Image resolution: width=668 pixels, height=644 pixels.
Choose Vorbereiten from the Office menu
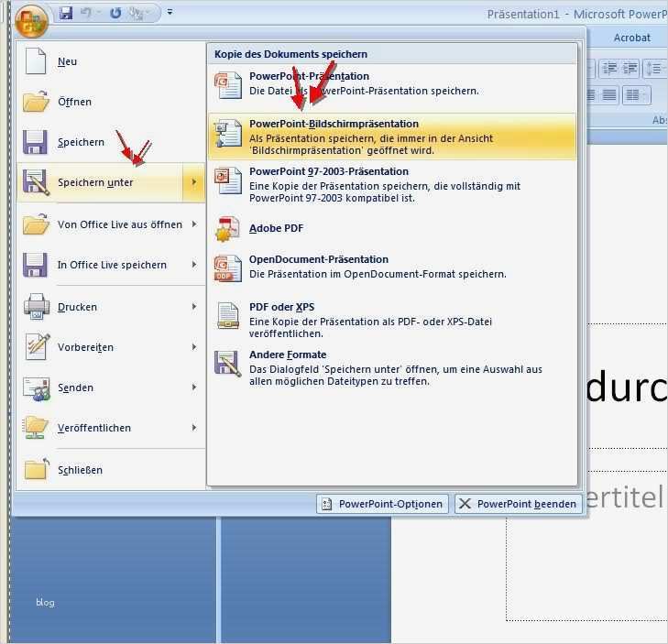point(111,347)
